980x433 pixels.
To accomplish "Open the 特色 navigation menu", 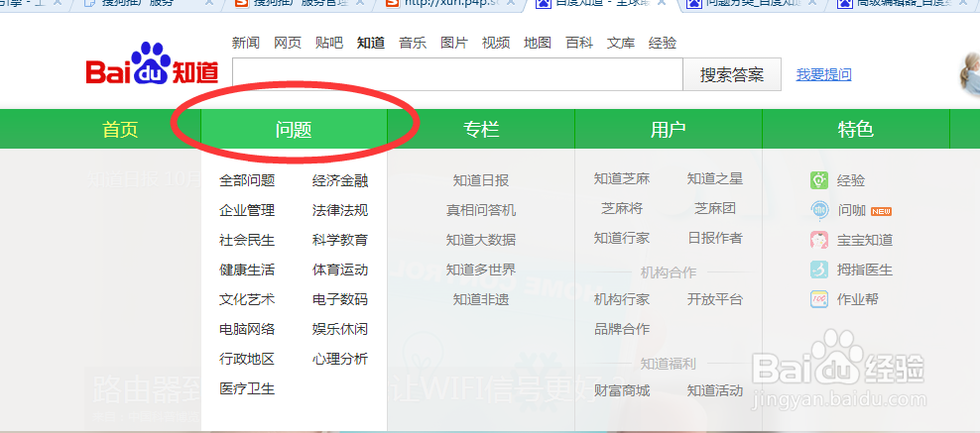I will (x=856, y=129).
